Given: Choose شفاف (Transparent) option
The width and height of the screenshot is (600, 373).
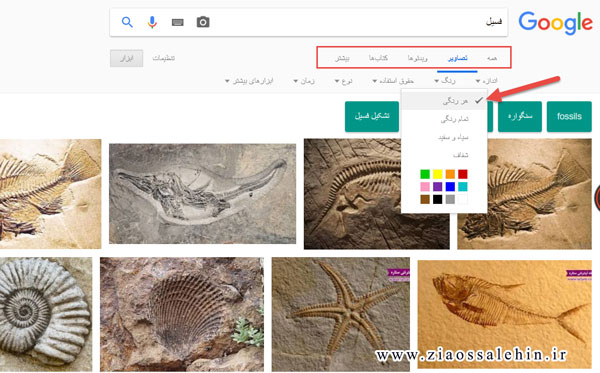Looking at the screenshot, I should 444,155.
